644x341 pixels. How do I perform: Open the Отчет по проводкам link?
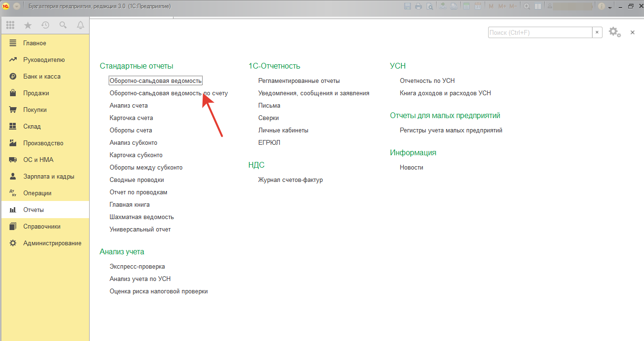[138, 192]
